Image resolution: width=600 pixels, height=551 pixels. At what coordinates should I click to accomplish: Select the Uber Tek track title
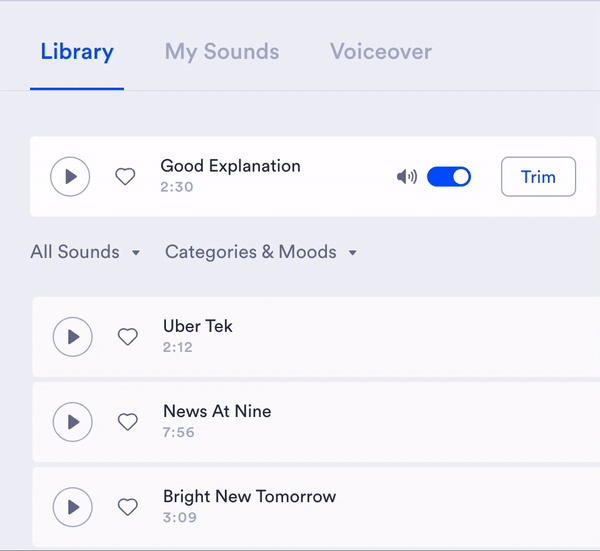coord(198,326)
